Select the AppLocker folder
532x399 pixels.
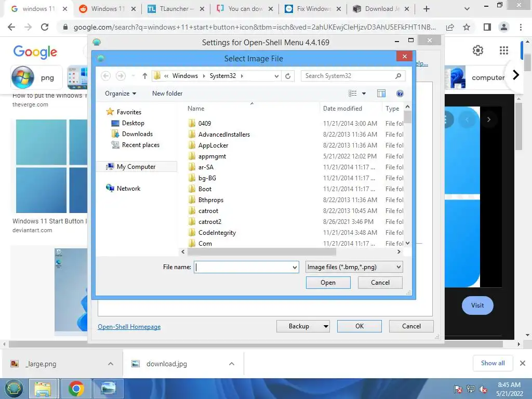pyautogui.click(x=213, y=145)
